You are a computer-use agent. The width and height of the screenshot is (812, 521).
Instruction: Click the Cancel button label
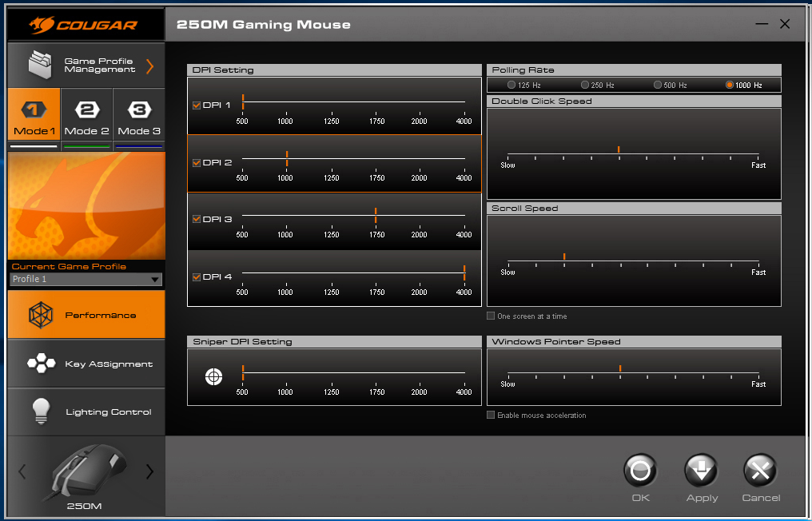(x=761, y=498)
